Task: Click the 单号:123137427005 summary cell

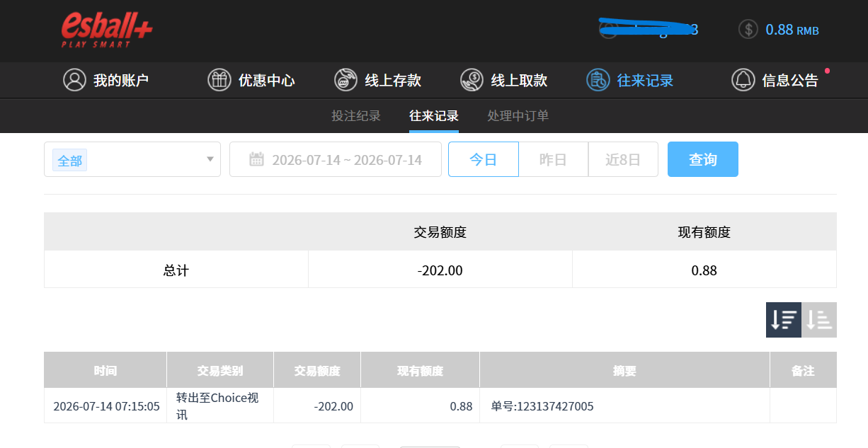Action: point(624,406)
